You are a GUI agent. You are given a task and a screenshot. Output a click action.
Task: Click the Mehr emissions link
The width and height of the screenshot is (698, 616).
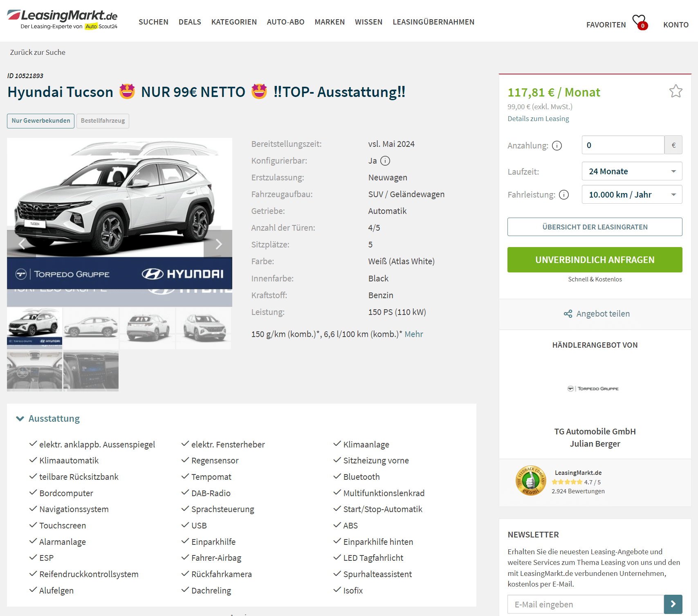coord(413,334)
